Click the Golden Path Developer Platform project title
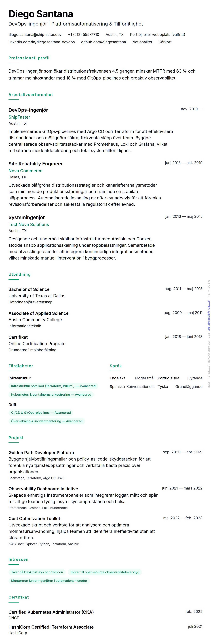This screenshot has width=211, height=644. click(x=41, y=453)
